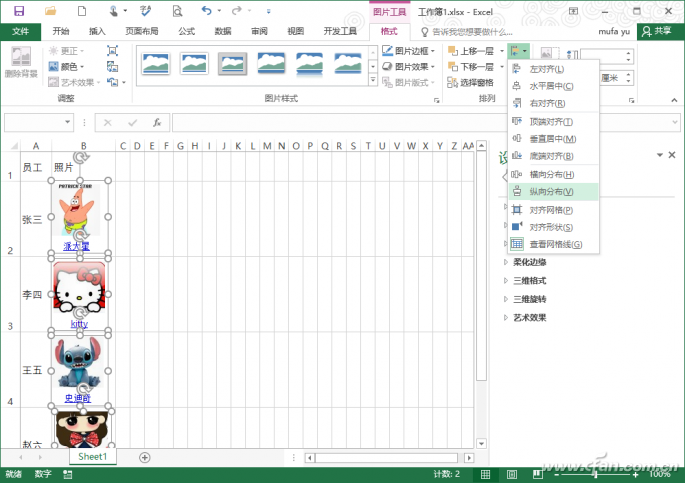The width and height of the screenshot is (685, 483).
Task: Click the Tell me what to do box
Action: pyautogui.click(x=466, y=32)
